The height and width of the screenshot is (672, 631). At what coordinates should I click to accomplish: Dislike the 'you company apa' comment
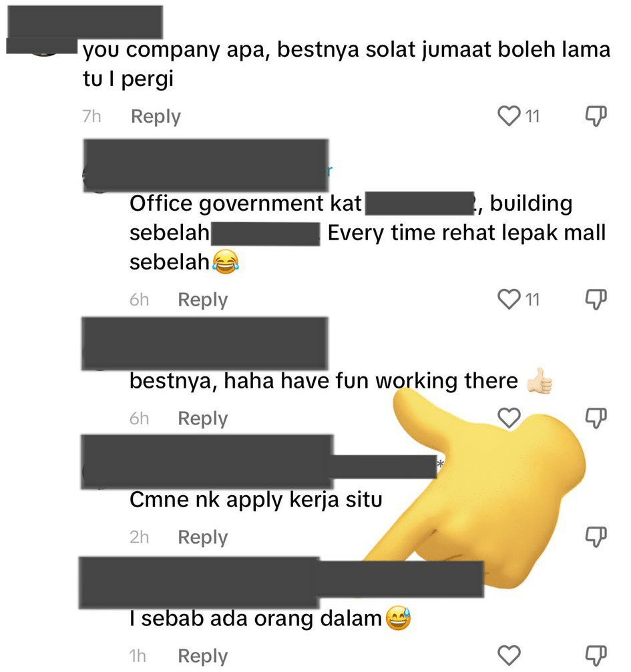pyautogui.click(x=596, y=115)
